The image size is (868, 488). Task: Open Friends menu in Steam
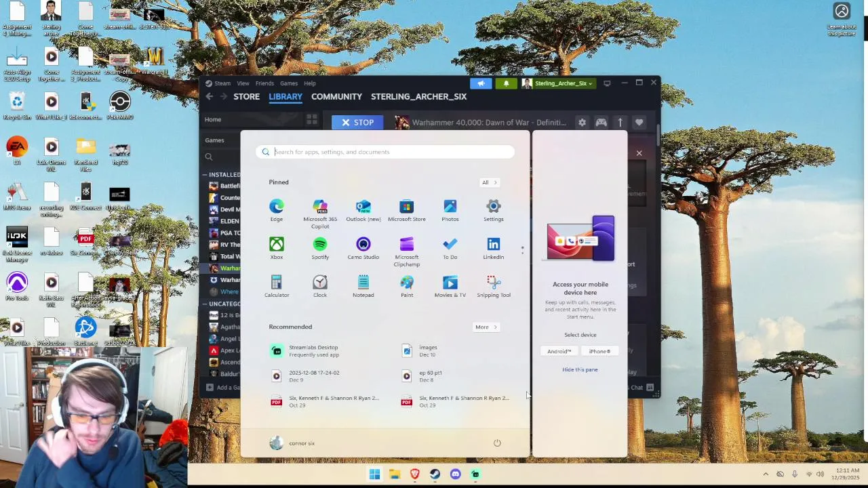coord(264,83)
